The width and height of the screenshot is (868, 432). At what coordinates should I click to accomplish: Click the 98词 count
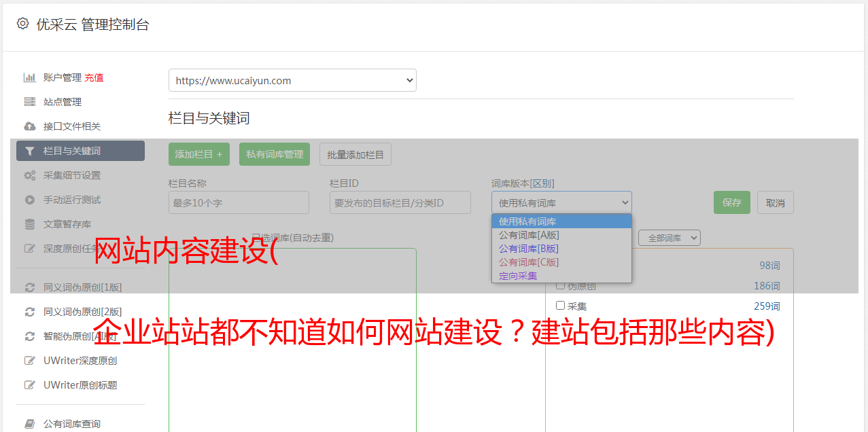[x=769, y=266]
